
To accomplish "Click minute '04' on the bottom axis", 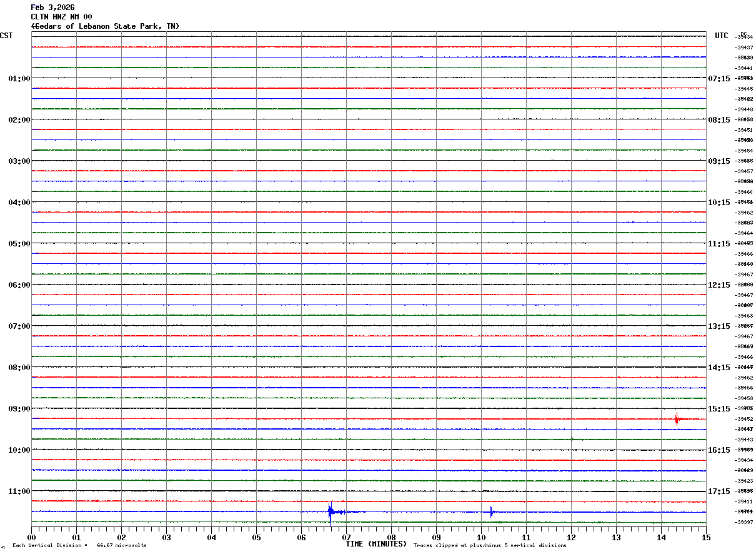I will [212, 537].
